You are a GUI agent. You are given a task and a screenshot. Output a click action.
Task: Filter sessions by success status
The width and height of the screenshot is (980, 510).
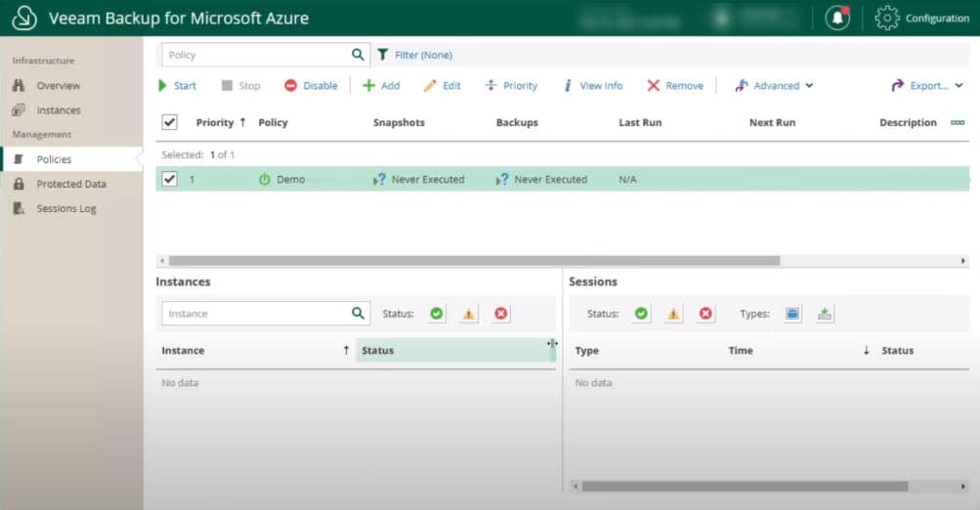(x=641, y=314)
